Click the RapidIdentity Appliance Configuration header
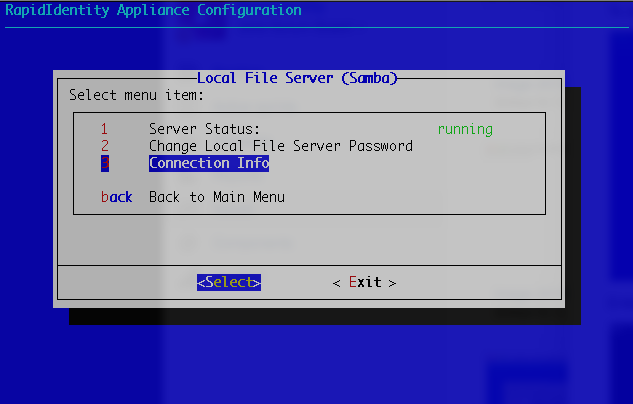Screen dimensions: 633x404 [x=153, y=10]
